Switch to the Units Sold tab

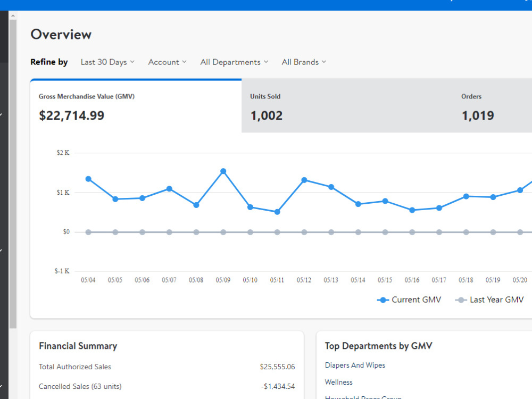[x=347, y=106]
